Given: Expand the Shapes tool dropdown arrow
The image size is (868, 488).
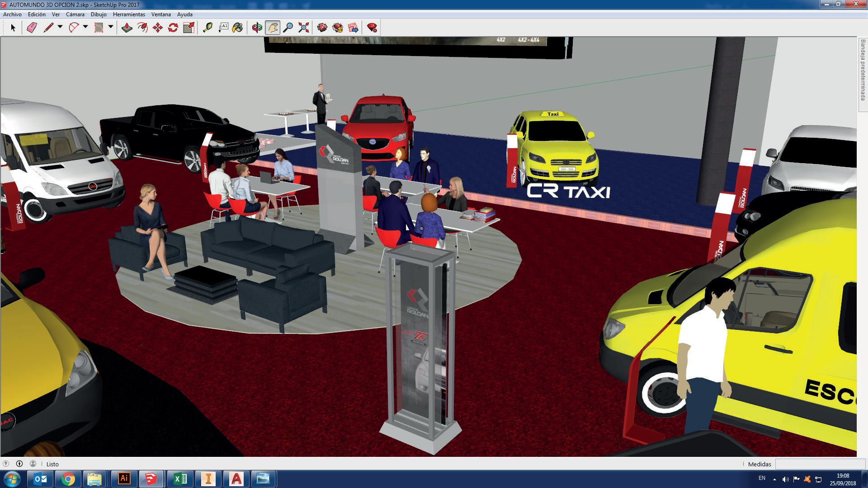Looking at the screenshot, I should tap(110, 27).
